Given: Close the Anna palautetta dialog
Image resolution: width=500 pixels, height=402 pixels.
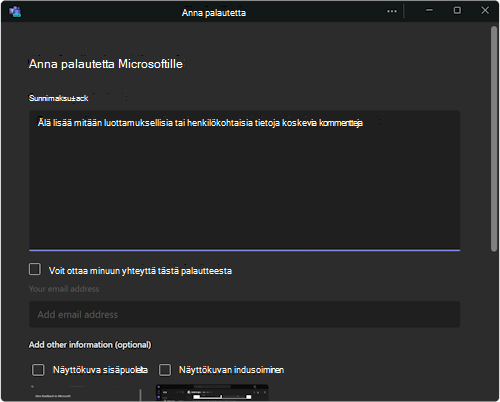Looking at the screenshot, I should pos(485,11).
